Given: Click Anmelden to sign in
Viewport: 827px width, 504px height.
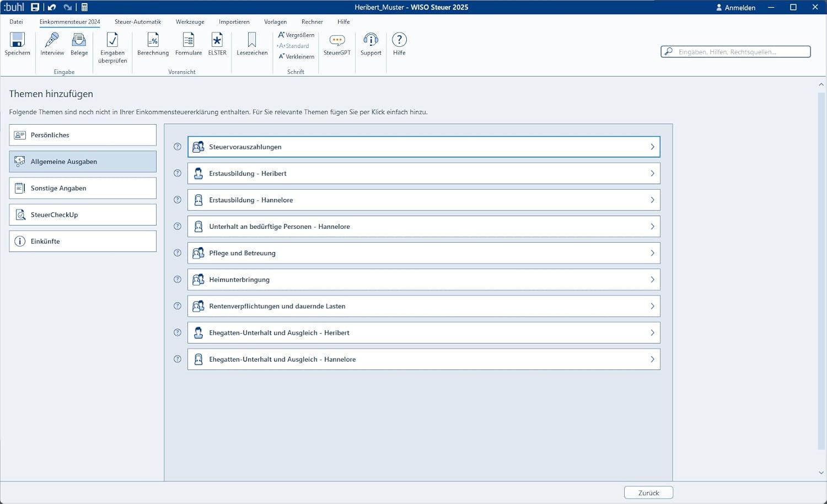Looking at the screenshot, I should pyautogui.click(x=735, y=7).
